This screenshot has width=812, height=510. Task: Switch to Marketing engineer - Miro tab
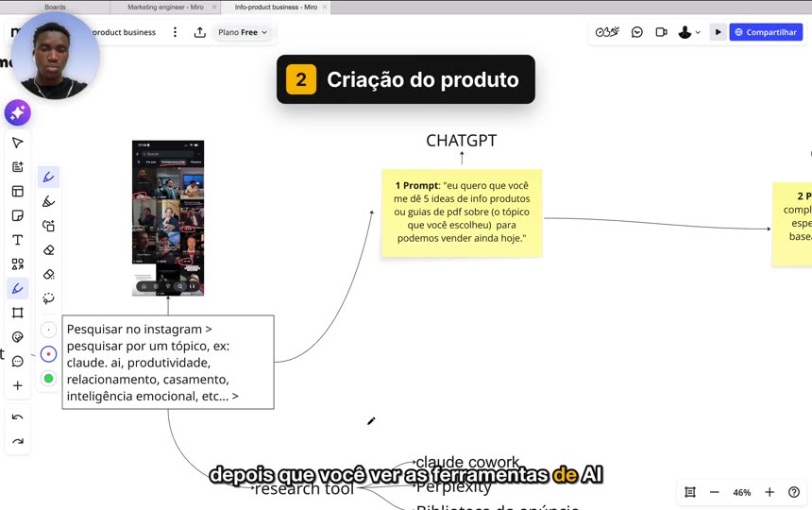pos(165,8)
